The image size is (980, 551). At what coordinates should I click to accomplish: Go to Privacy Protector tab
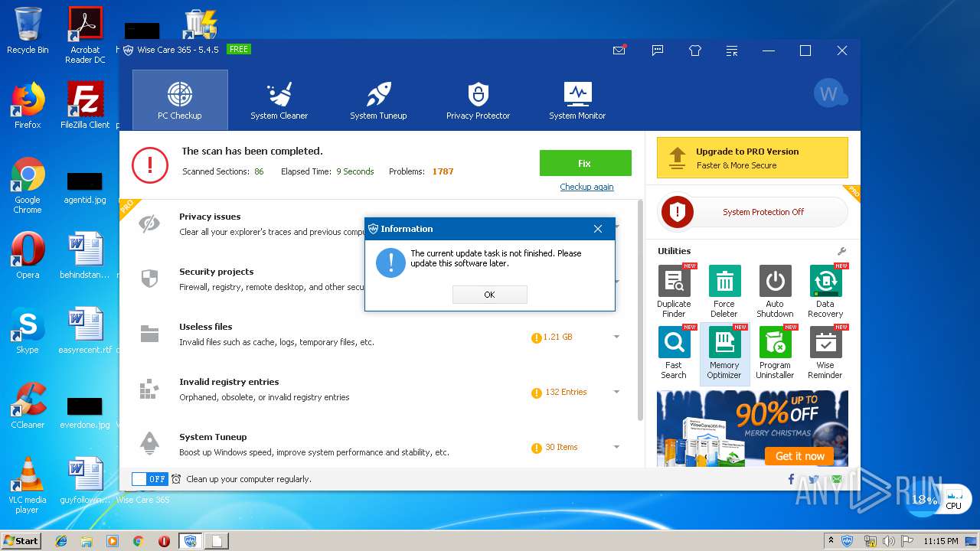[x=478, y=99]
